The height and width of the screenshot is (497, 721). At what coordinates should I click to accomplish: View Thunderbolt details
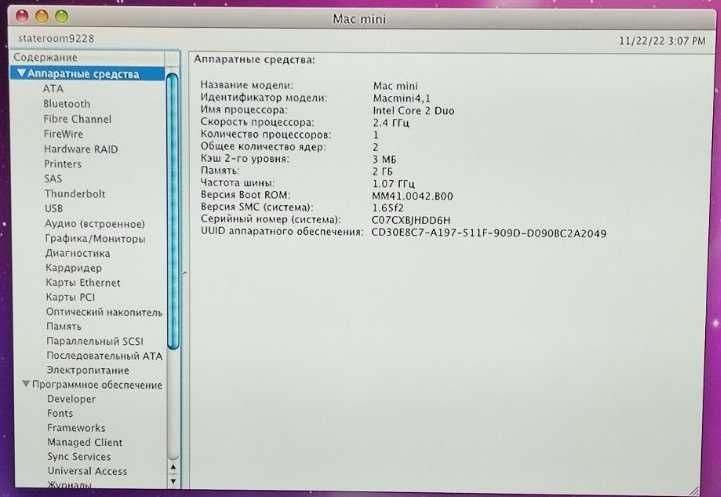[75, 194]
